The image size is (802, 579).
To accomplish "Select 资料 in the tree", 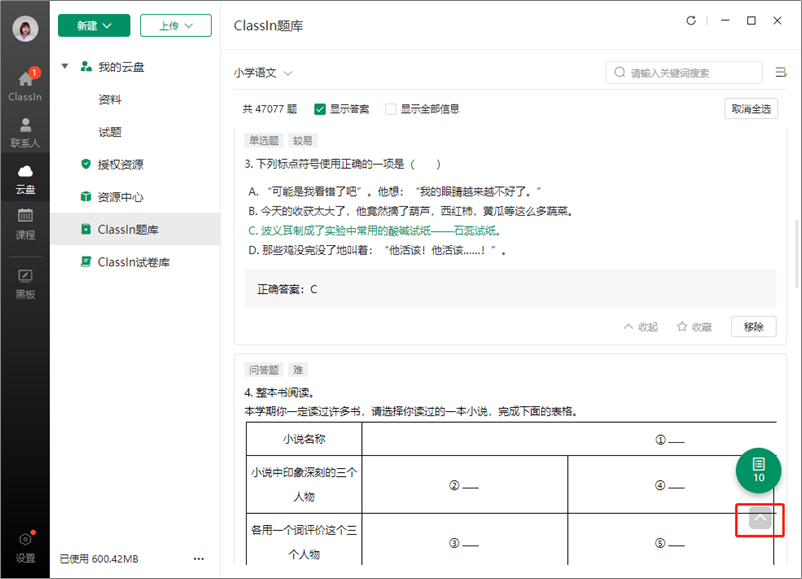I will tap(110, 99).
